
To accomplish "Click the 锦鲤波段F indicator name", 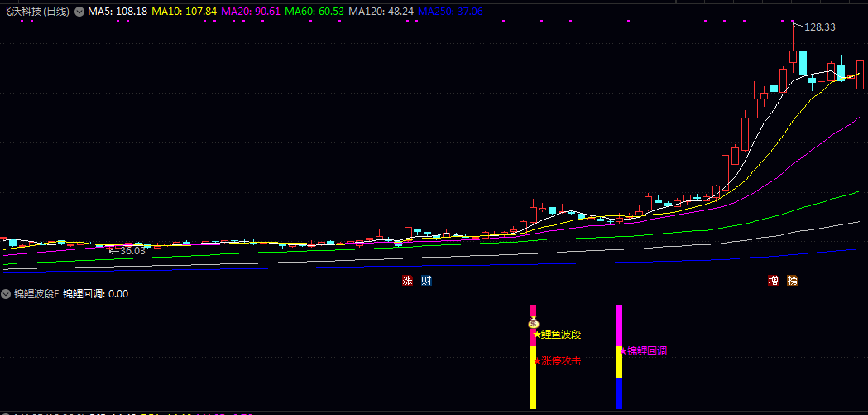I will point(36,294).
